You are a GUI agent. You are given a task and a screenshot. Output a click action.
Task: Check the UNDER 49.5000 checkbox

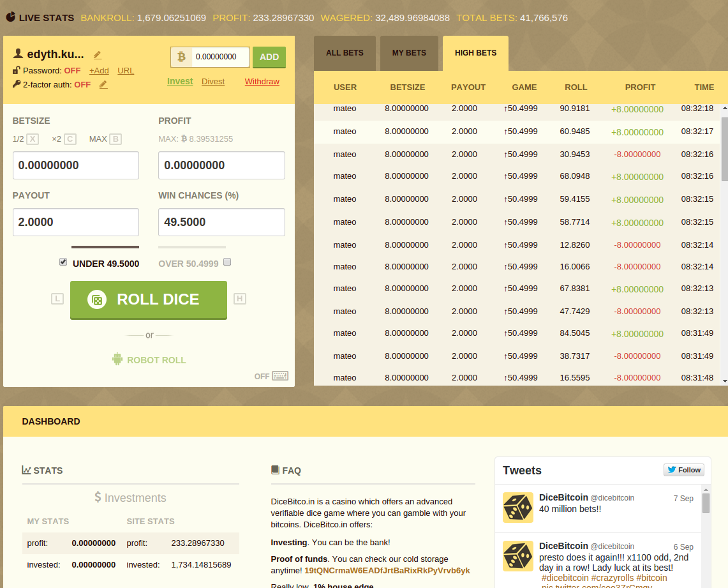pyautogui.click(x=63, y=262)
